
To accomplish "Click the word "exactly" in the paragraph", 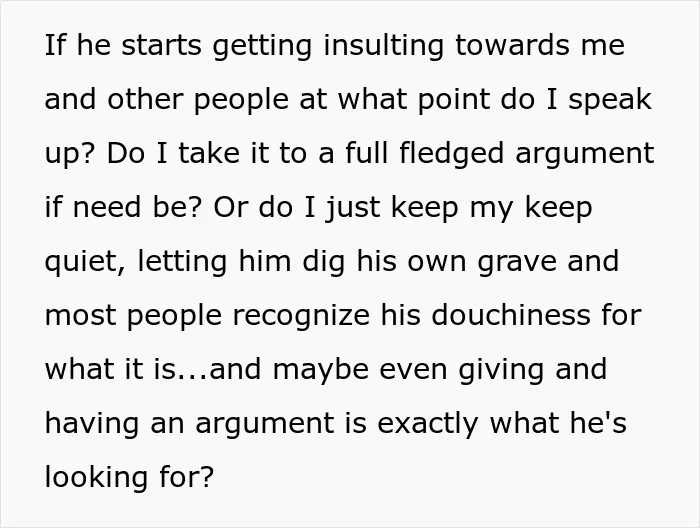I will pos(428,424).
